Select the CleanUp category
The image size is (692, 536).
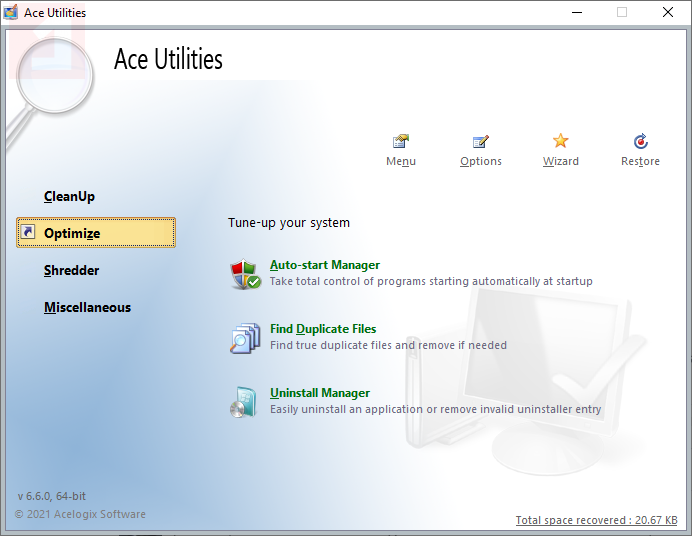pos(69,196)
